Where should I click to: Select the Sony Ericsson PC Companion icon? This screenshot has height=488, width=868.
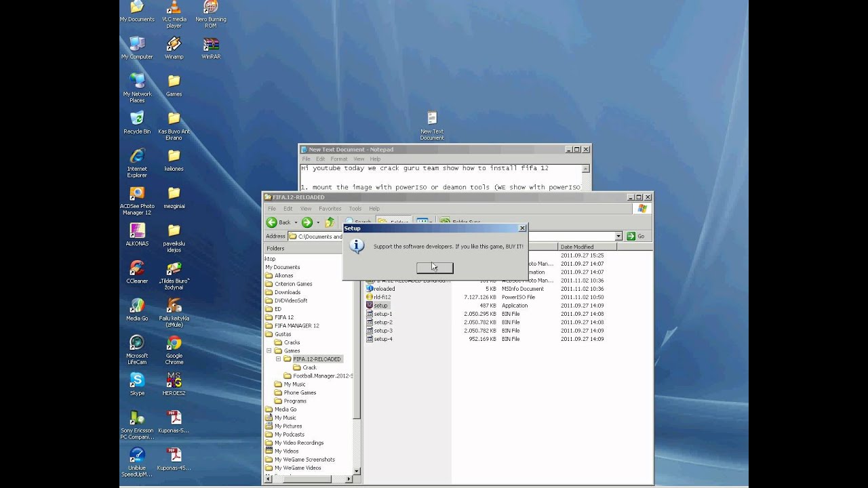[x=137, y=424]
